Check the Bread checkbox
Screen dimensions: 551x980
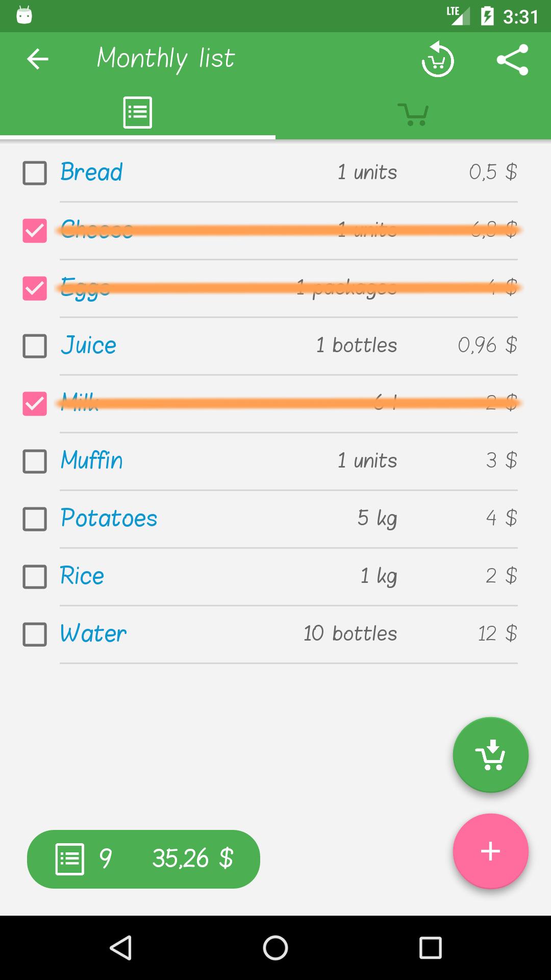35,173
